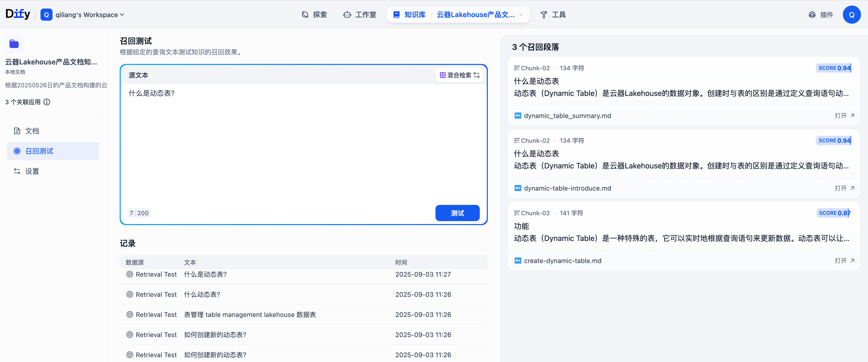Open record 什么是动态表? at 11:27
868x362 pixels.
(303, 275)
